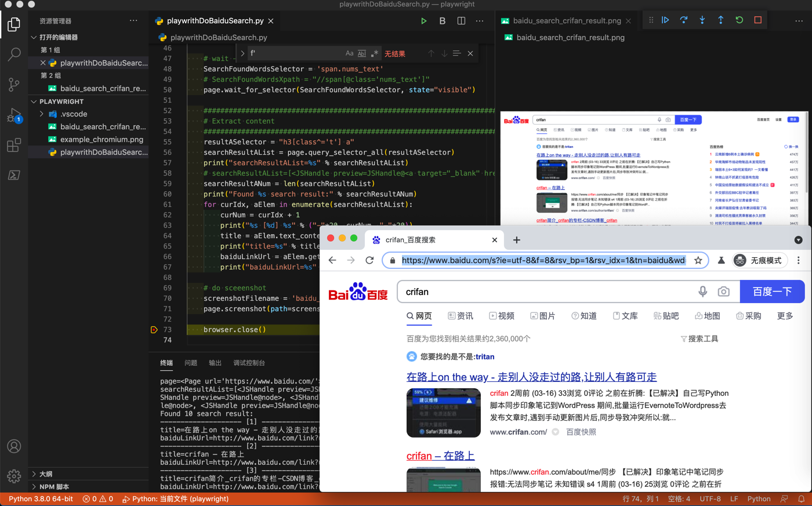Viewport: 812px width, 506px height.
Task: Go back in the Chrome window
Action: pos(332,260)
